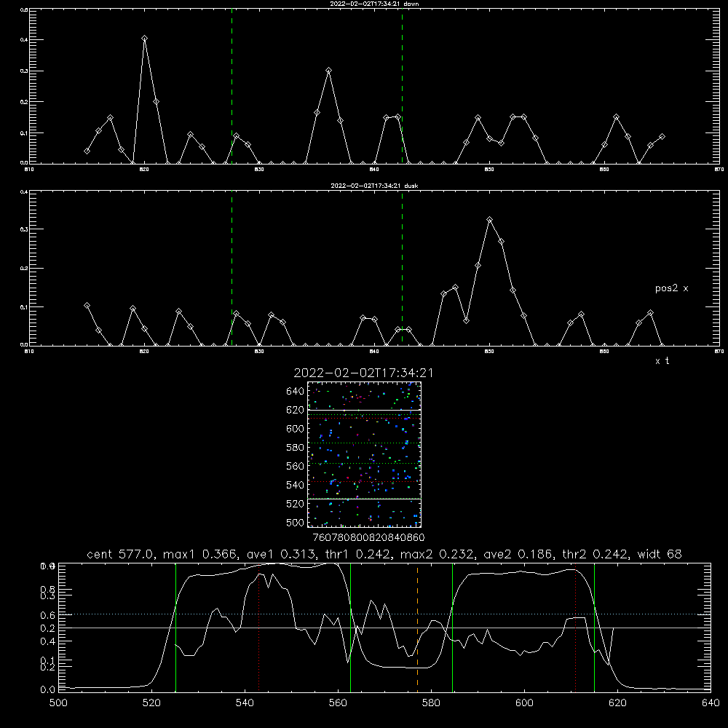
Task: Click the left green dashed line in dusk plot
Action: click(232, 268)
